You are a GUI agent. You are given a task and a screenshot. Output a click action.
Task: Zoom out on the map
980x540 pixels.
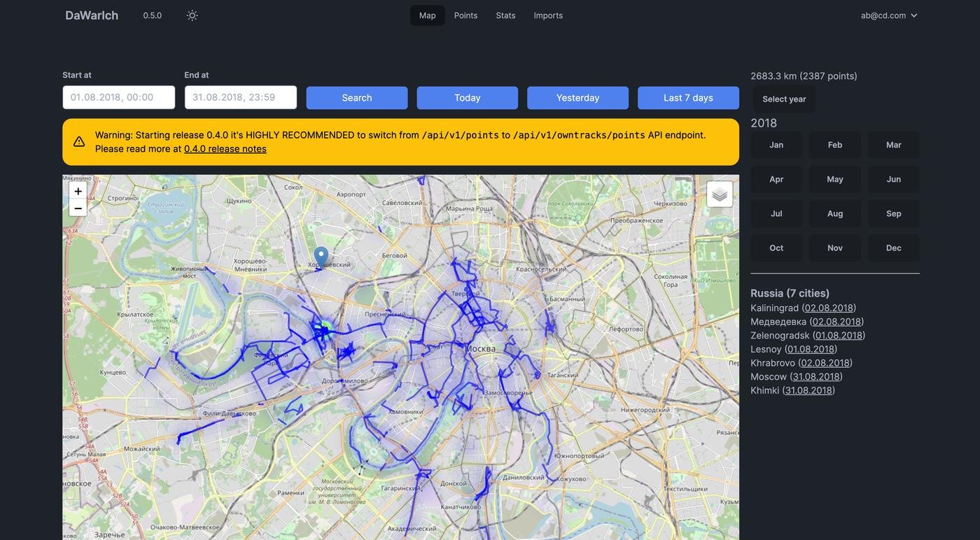click(x=78, y=208)
